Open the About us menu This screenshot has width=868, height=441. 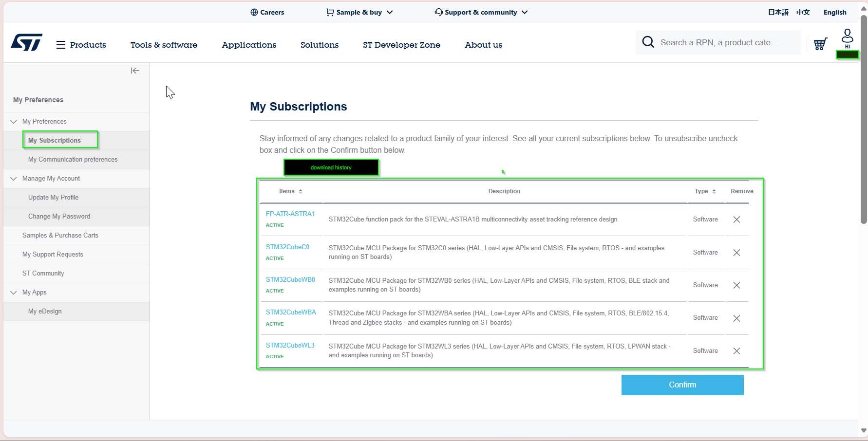click(x=483, y=45)
